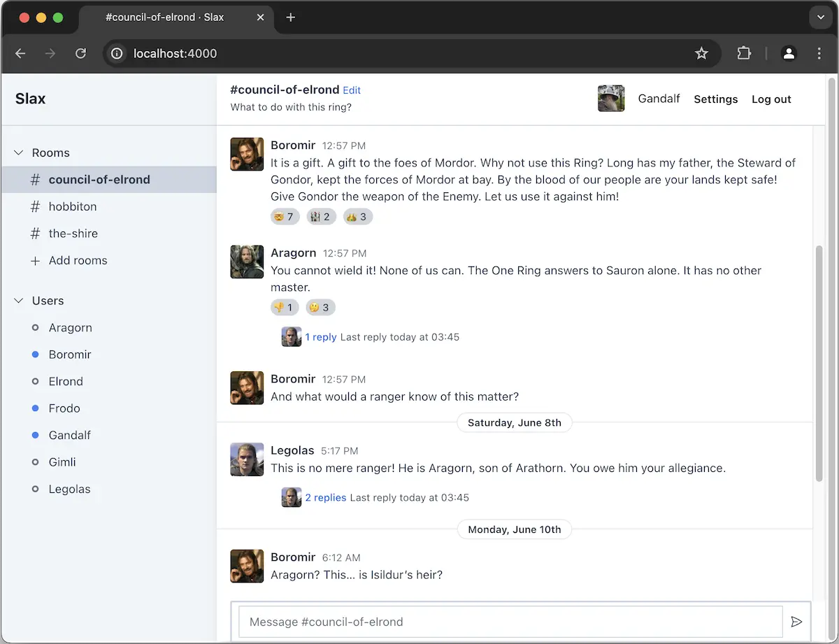The image size is (839, 644).
Task: Toggle the thumbs-down reaction on Aragorn's message
Action: pyautogui.click(x=285, y=307)
